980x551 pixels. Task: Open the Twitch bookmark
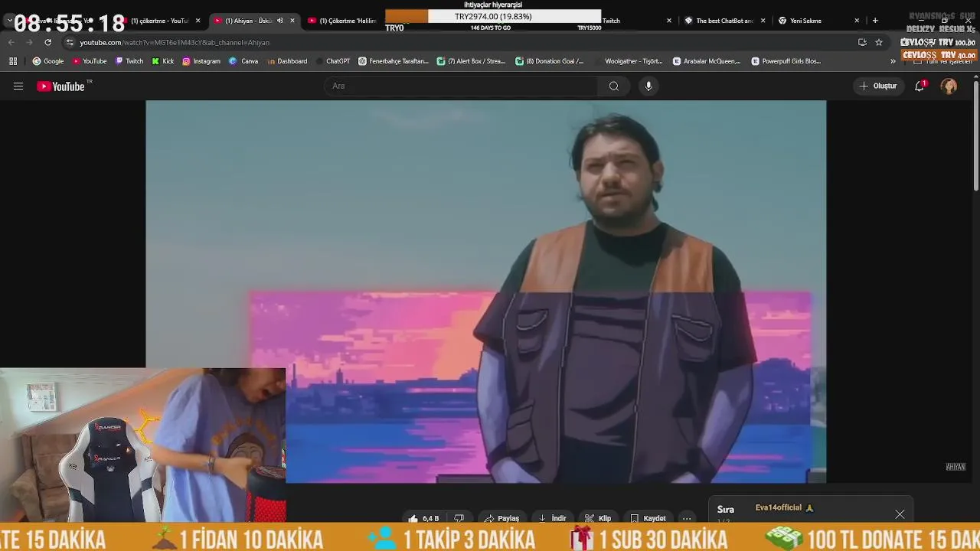pos(129,61)
